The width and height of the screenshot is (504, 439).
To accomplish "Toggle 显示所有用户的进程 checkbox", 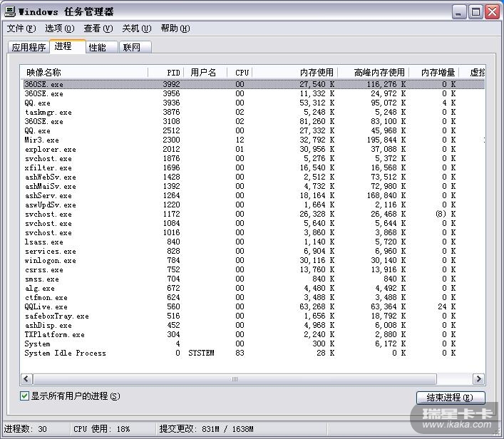I will pos(24,396).
